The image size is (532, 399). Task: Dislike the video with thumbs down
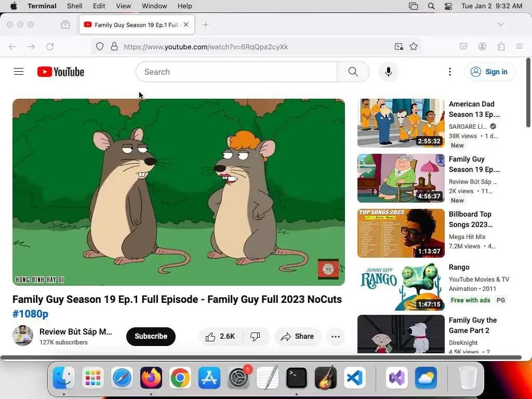255,336
